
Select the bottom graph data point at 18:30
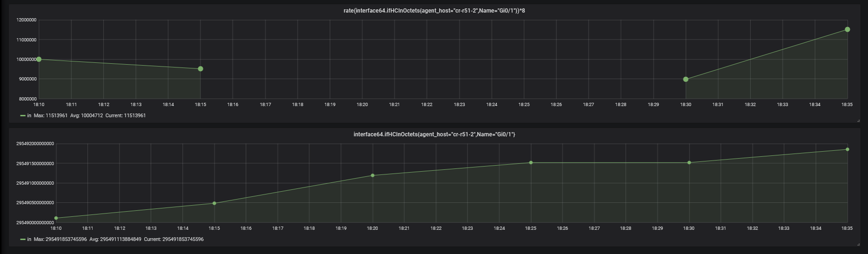point(689,163)
